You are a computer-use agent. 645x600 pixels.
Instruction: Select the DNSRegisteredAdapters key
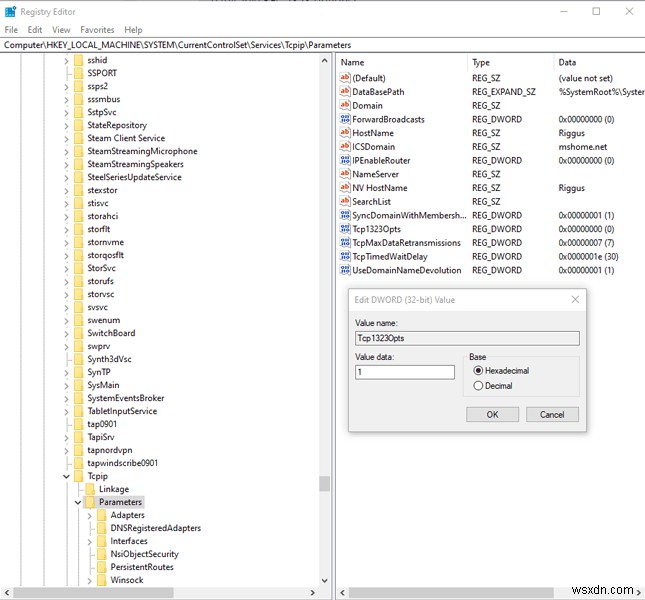point(155,528)
